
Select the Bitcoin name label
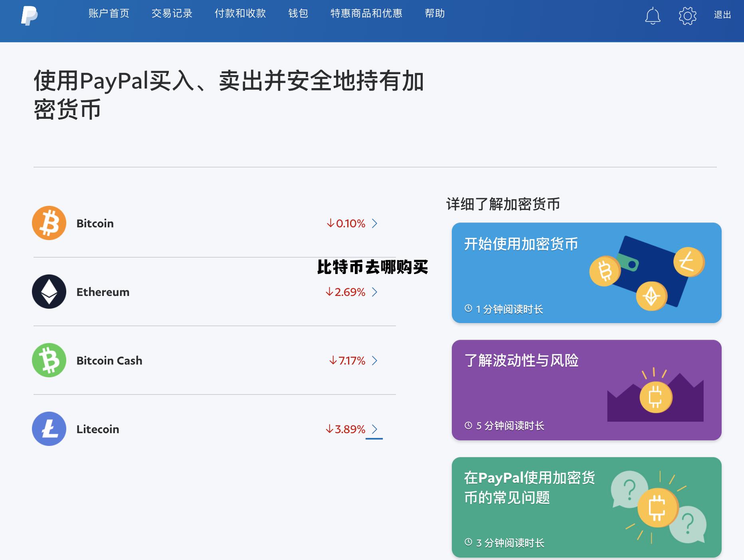95,223
